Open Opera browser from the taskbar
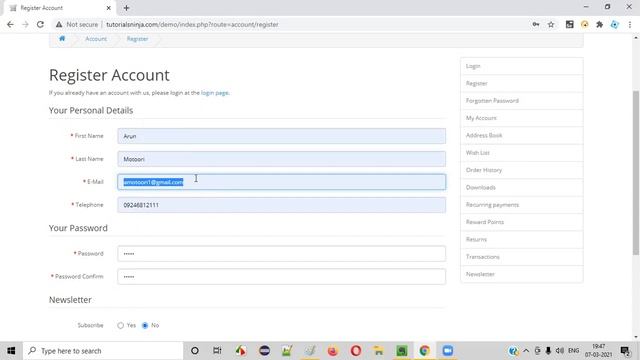The height and width of the screenshot is (360, 640). tap(356, 351)
